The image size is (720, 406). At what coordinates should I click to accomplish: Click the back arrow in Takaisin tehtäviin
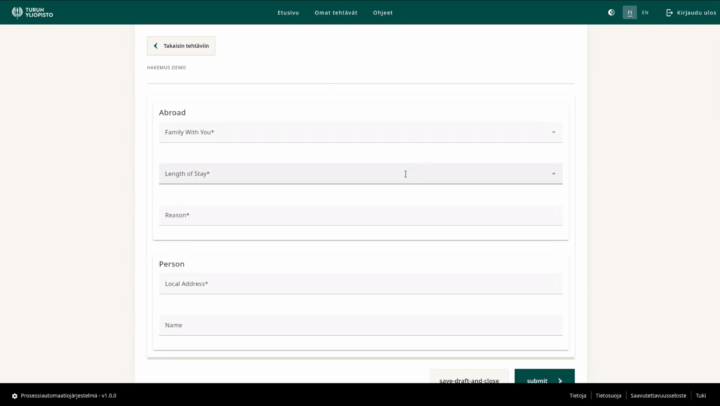point(156,46)
